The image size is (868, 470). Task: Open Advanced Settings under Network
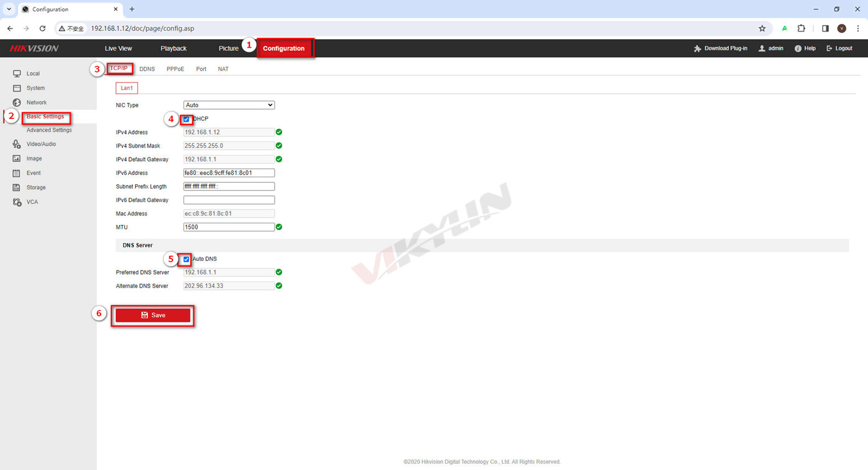pyautogui.click(x=49, y=130)
